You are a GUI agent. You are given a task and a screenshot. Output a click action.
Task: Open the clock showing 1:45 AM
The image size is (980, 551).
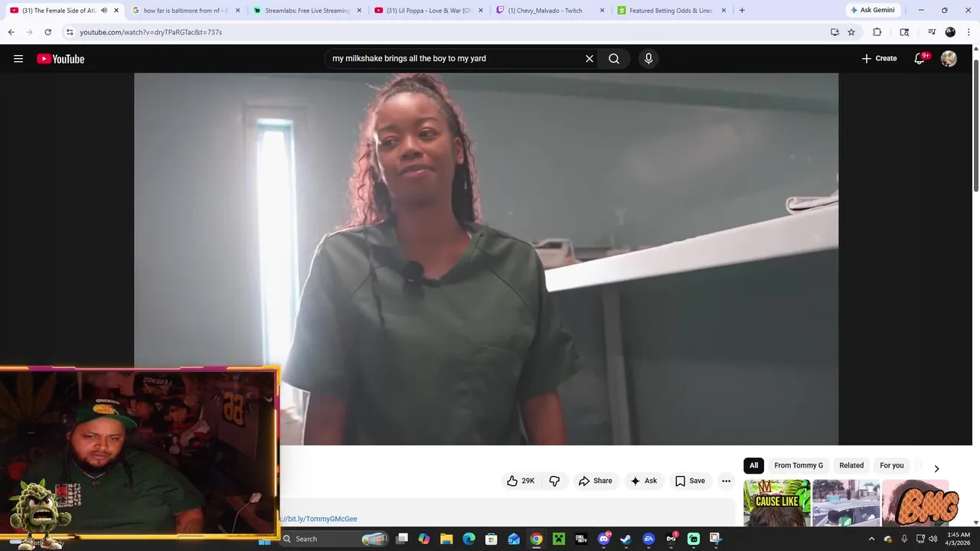[x=959, y=539]
